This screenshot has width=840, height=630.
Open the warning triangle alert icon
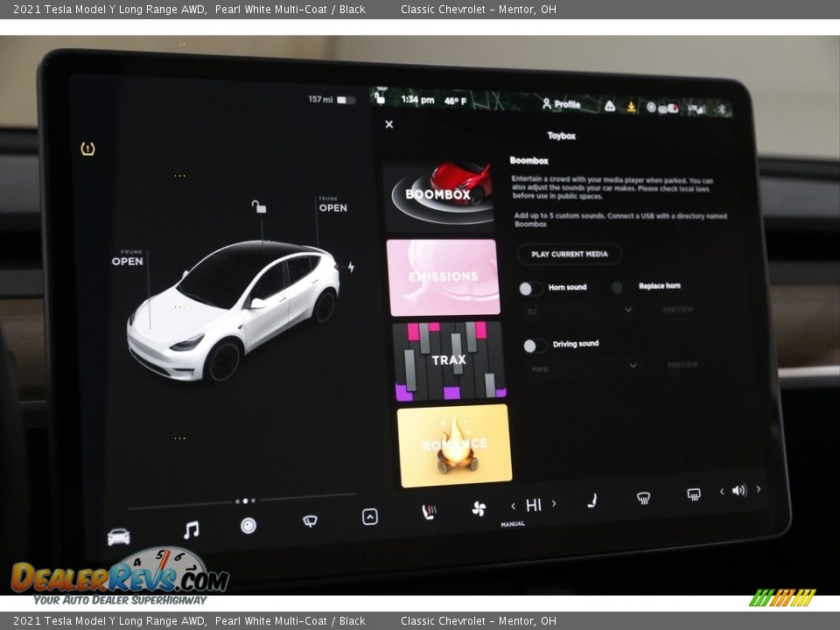(610, 106)
